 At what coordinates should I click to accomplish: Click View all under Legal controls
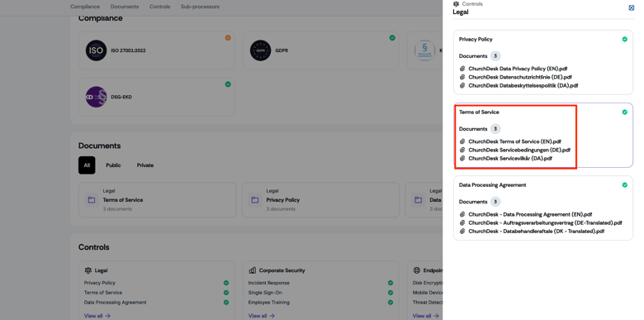point(97,316)
